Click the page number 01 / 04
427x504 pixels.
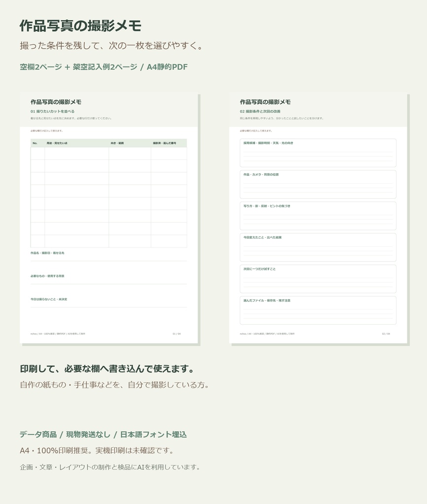pyautogui.click(x=176, y=334)
